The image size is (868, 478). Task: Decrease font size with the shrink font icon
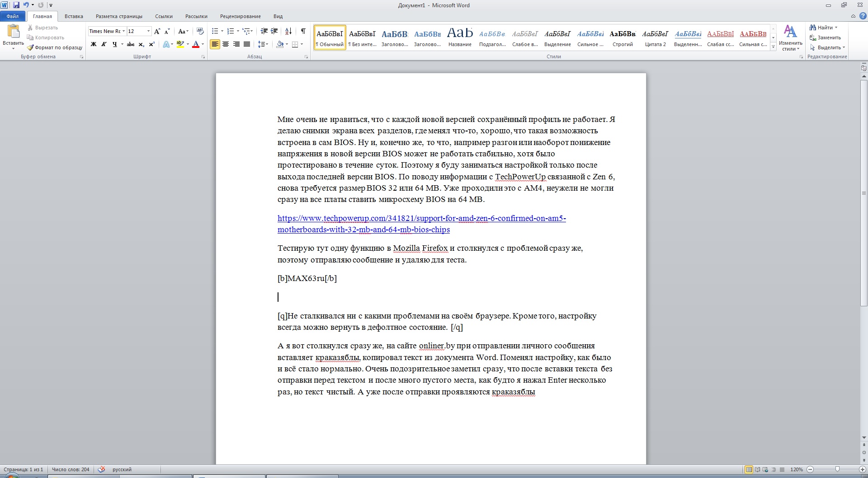click(x=167, y=31)
